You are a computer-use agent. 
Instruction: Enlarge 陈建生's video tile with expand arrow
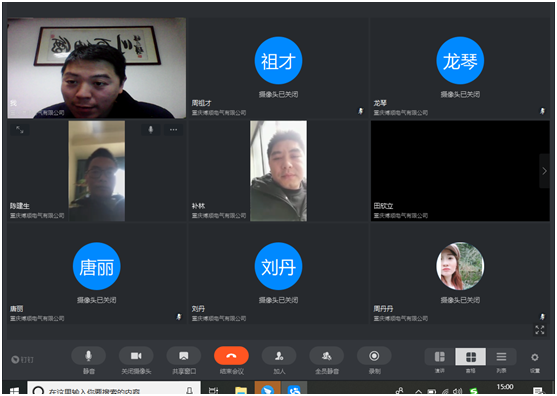coord(20,130)
